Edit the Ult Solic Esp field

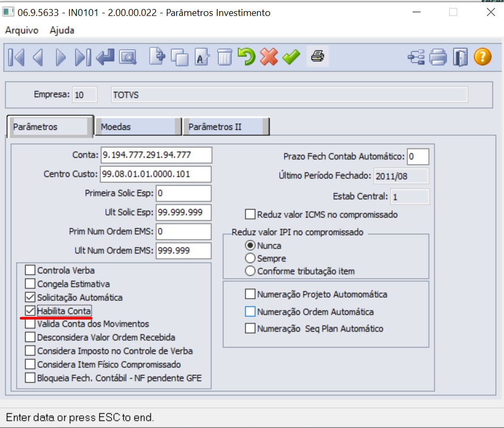183,212
